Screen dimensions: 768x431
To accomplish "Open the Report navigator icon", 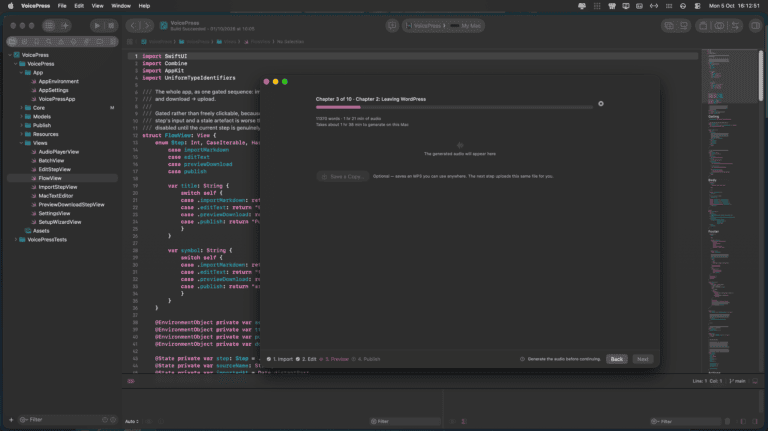I will (x=113, y=42).
